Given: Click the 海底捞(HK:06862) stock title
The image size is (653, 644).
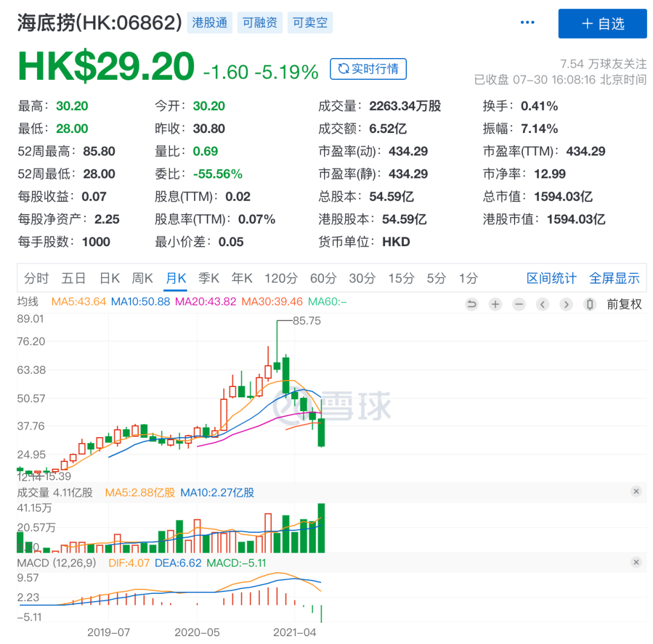Looking at the screenshot, I should tap(100, 23).
